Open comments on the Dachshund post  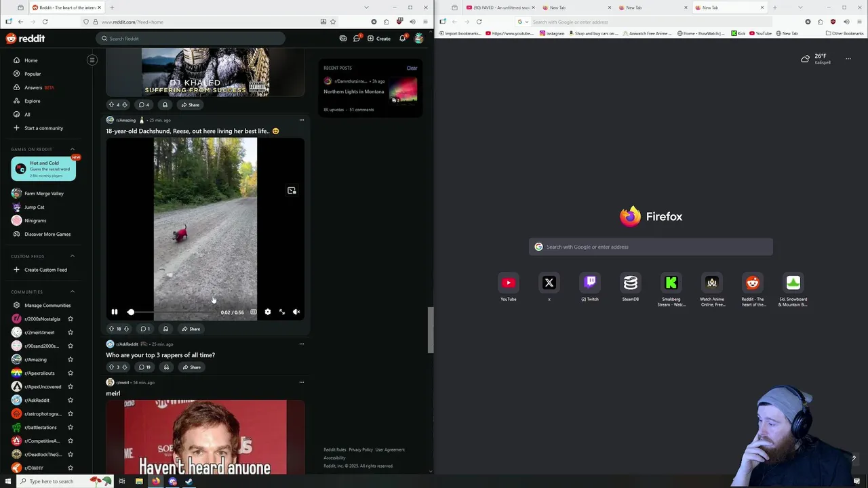tap(145, 329)
